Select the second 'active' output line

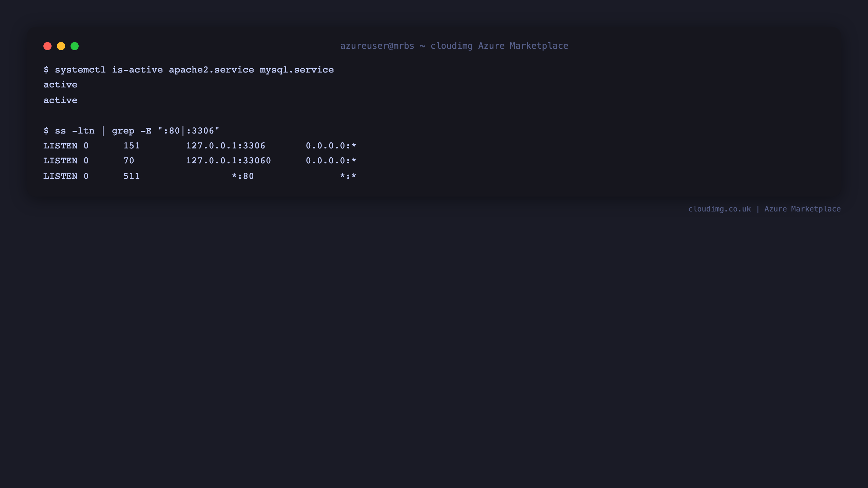point(60,100)
